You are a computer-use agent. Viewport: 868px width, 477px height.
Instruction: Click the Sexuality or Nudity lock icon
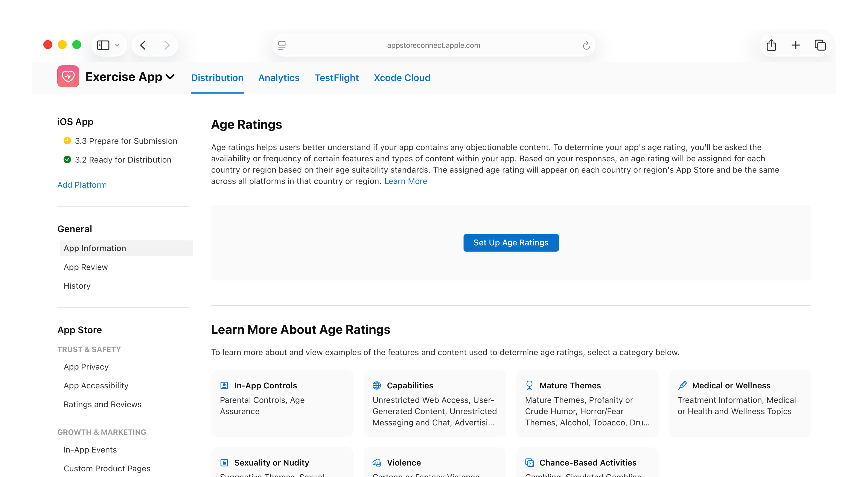224,462
